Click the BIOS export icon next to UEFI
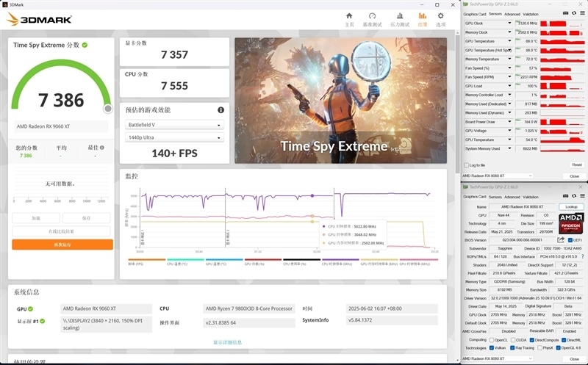Viewport: 588px width, 365px height. pos(561,240)
